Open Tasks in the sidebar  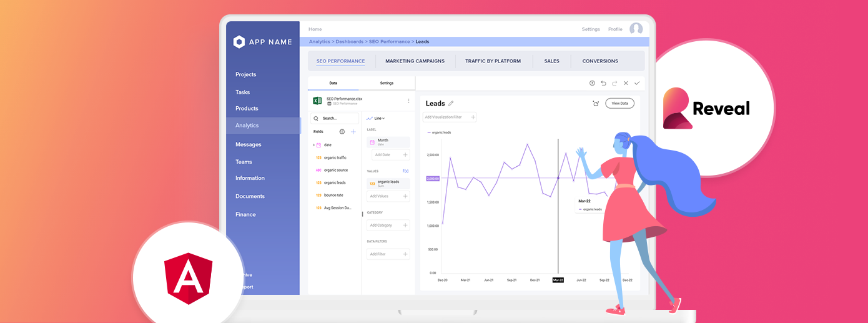tap(242, 92)
